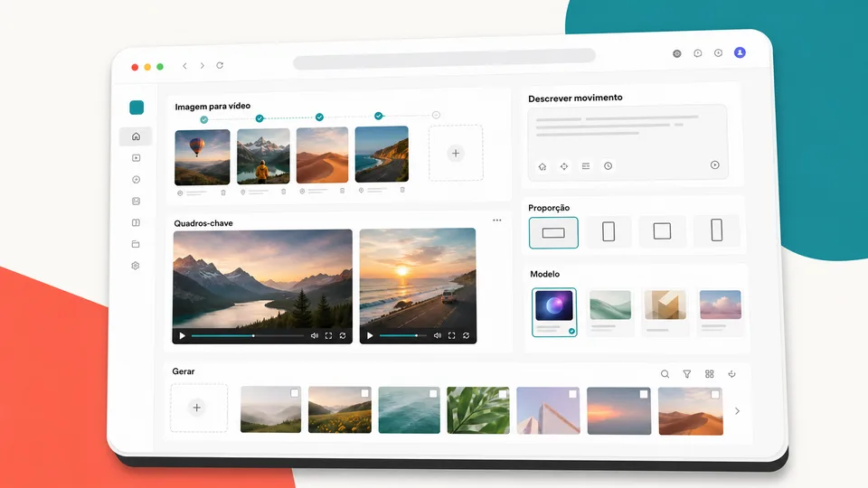This screenshot has height=488, width=868.
Task: Open the video player icon in sidebar
Action: [x=136, y=157]
